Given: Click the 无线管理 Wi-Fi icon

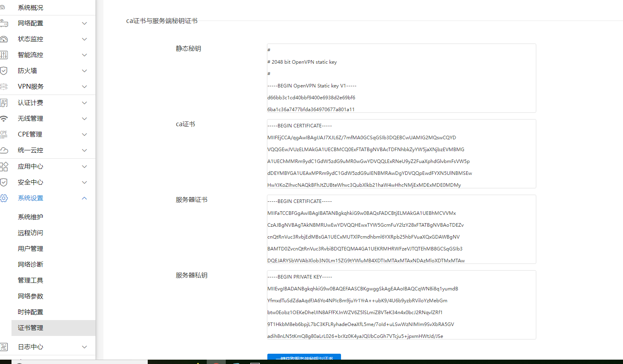Looking at the screenshot, I should [4, 119].
